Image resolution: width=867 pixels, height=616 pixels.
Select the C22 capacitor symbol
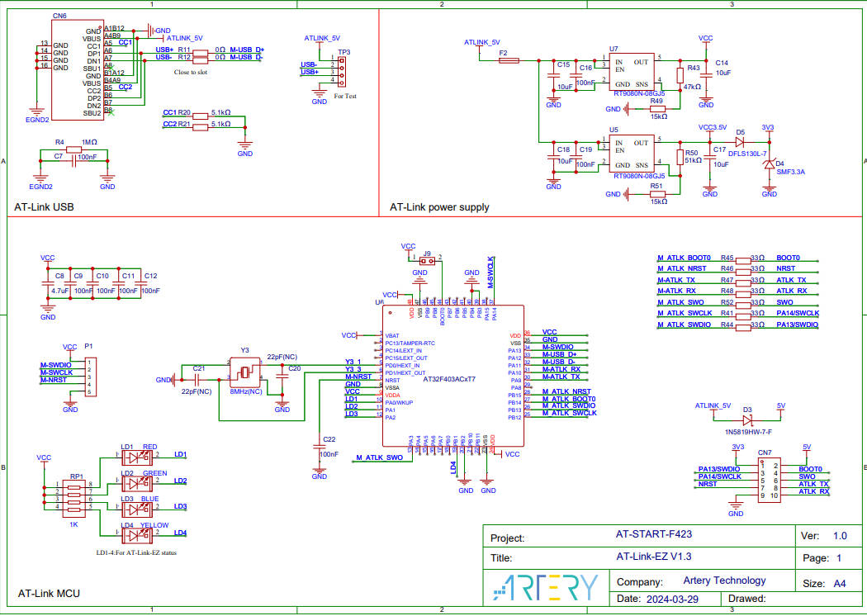(x=319, y=447)
